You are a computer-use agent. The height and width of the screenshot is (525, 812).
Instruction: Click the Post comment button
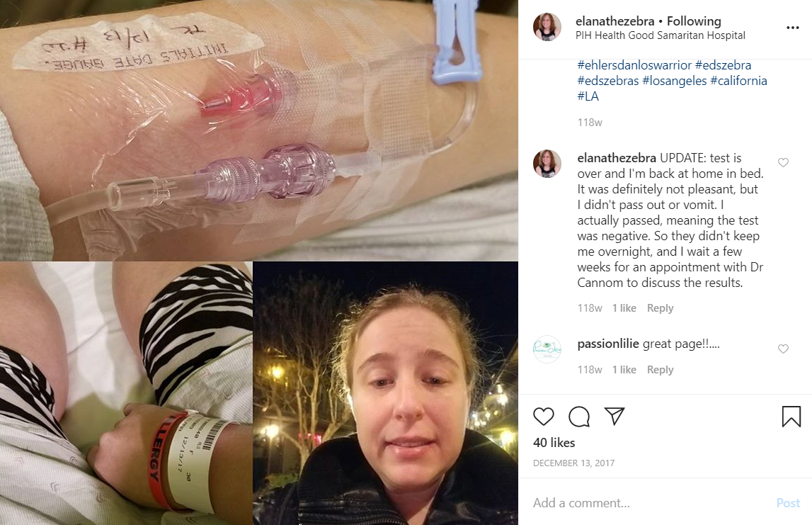pyautogui.click(x=788, y=503)
